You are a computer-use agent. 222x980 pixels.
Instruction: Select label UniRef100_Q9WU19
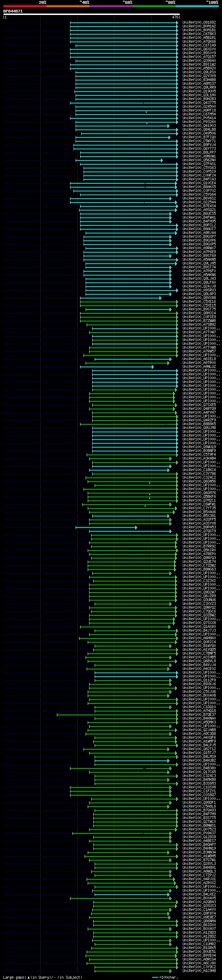199,447
